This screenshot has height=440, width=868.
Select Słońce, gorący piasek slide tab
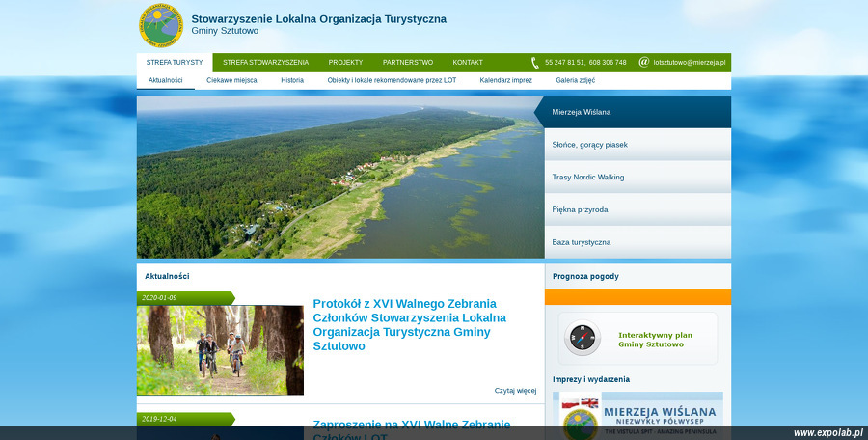pyautogui.click(x=637, y=145)
